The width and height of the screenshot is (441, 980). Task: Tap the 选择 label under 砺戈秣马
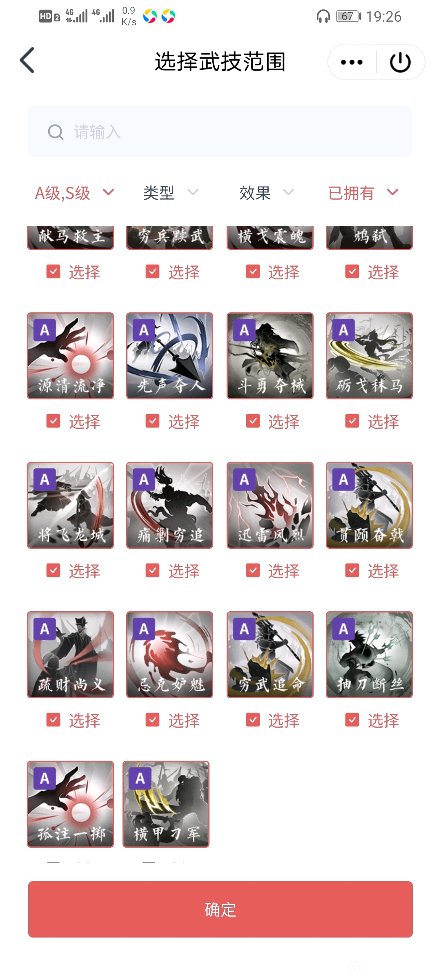coord(383,421)
